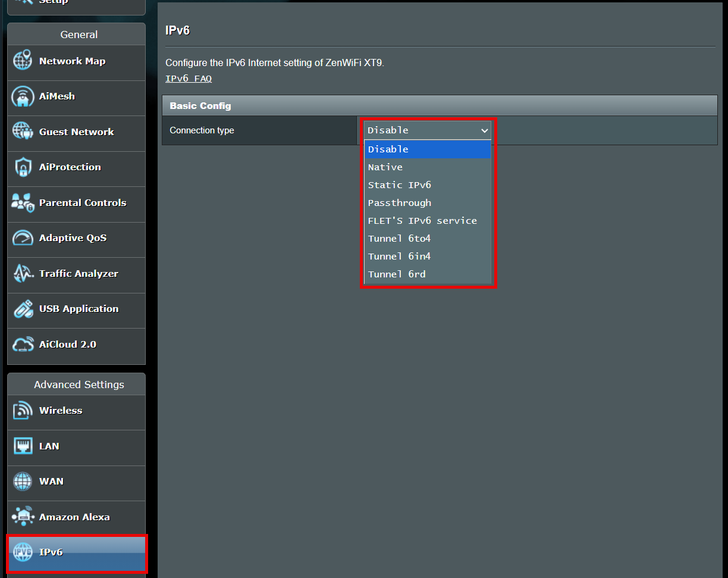The image size is (728, 578).
Task: Click the Traffic Analyzer waveform icon
Action: (23, 274)
